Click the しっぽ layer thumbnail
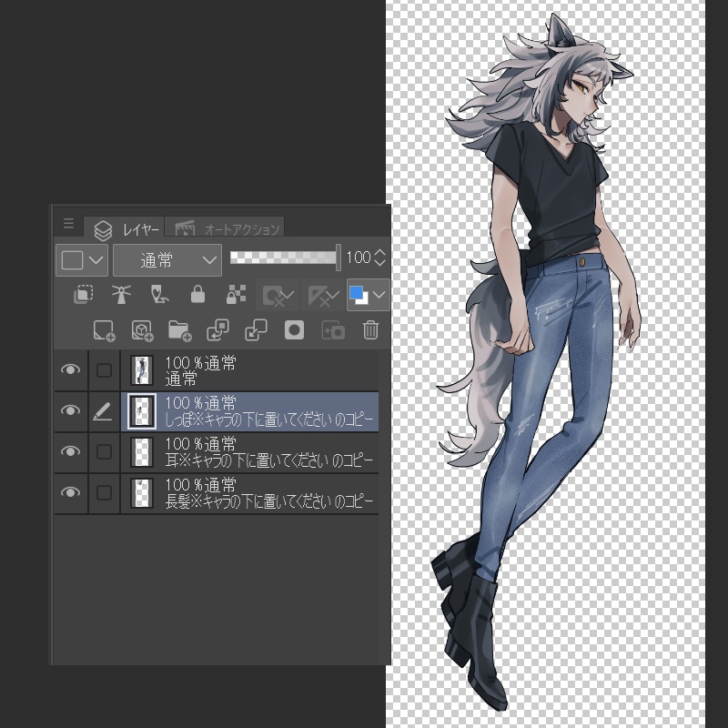The width and height of the screenshot is (728, 728). (142, 411)
